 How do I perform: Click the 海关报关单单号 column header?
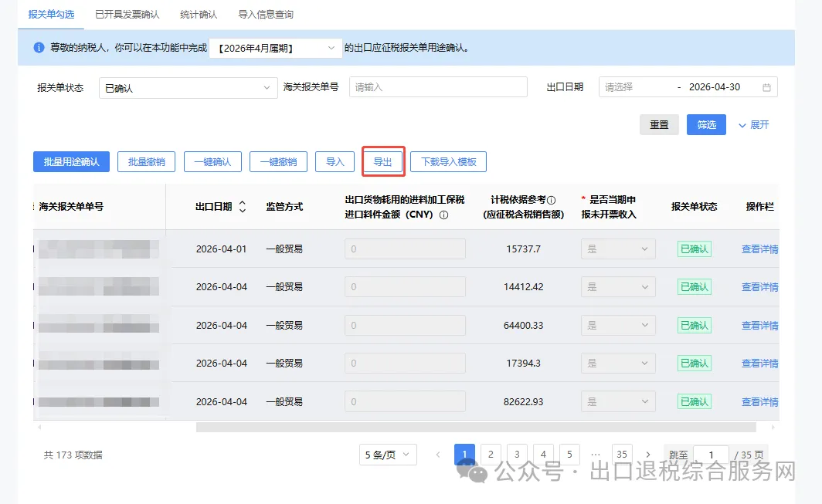pyautogui.click(x=71, y=206)
